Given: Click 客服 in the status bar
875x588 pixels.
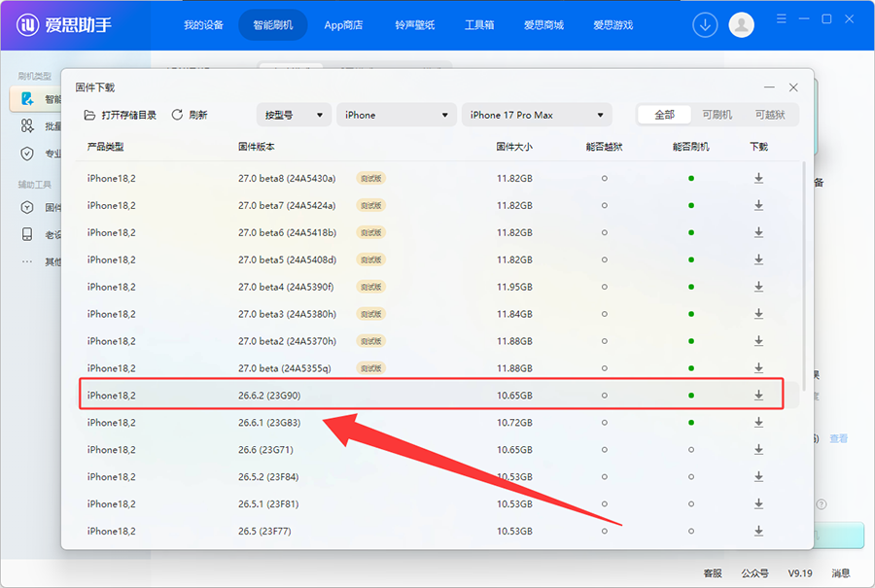Looking at the screenshot, I should pyautogui.click(x=712, y=573).
